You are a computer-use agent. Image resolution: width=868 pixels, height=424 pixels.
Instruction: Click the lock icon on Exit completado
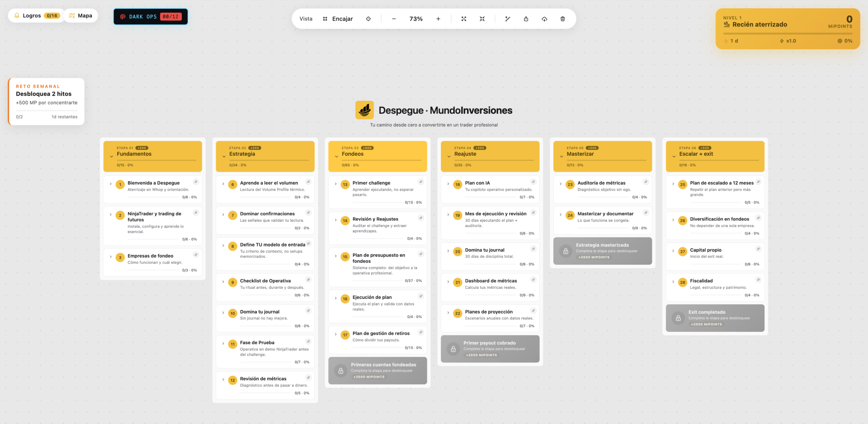click(x=678, y=318)
